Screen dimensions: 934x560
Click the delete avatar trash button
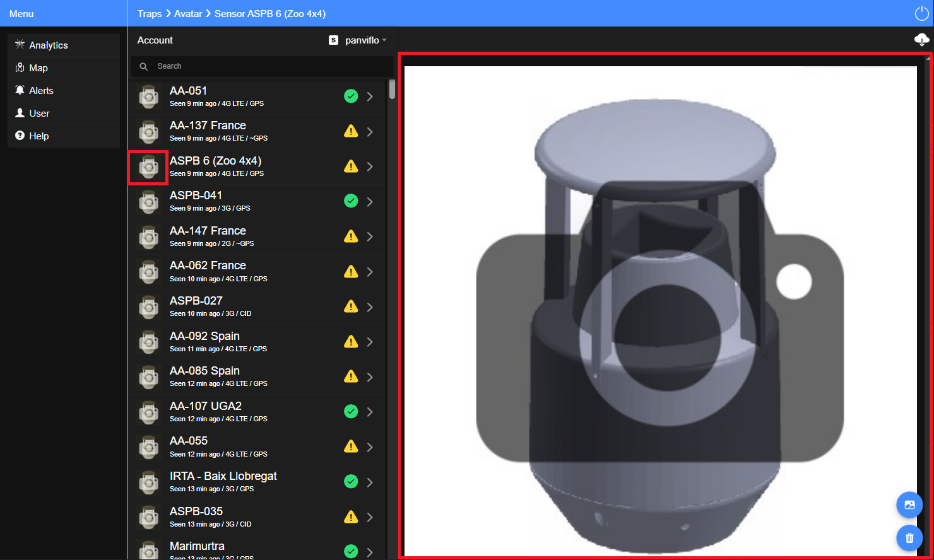(x=909, y=538)
